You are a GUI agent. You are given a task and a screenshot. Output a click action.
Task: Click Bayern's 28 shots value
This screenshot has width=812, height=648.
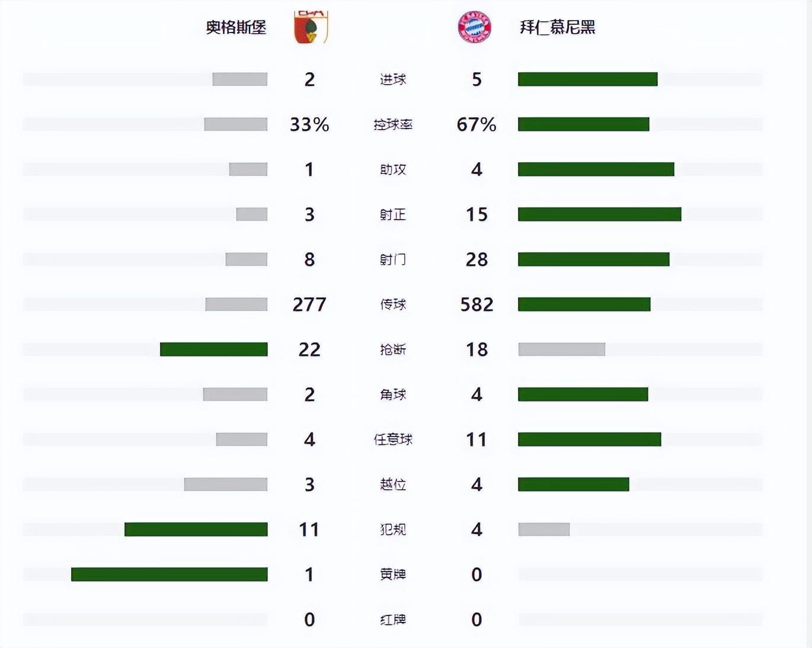click(x=477, y=259)
